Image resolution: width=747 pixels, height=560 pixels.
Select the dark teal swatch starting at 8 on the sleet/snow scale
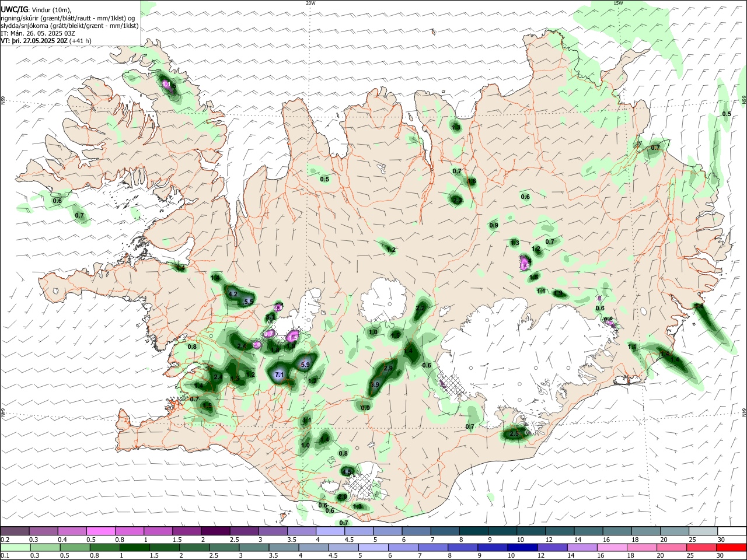pos(474,531)
